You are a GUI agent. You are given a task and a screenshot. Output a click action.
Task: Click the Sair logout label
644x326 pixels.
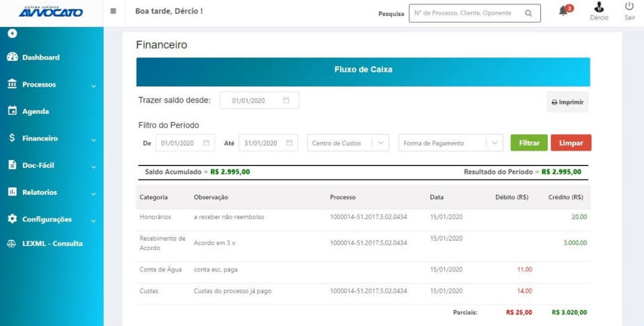coord(629,17)
